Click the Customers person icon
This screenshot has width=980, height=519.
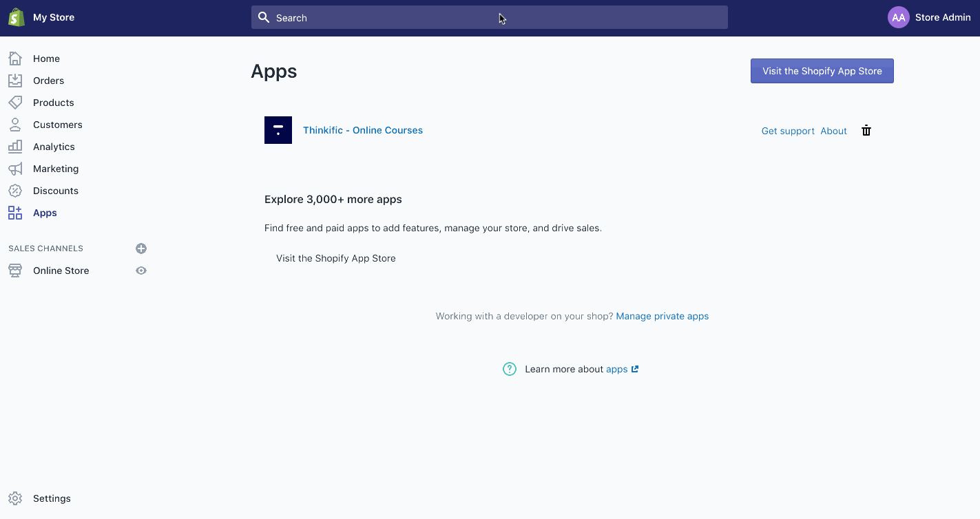pyautogui.click(x=15, y=125)
